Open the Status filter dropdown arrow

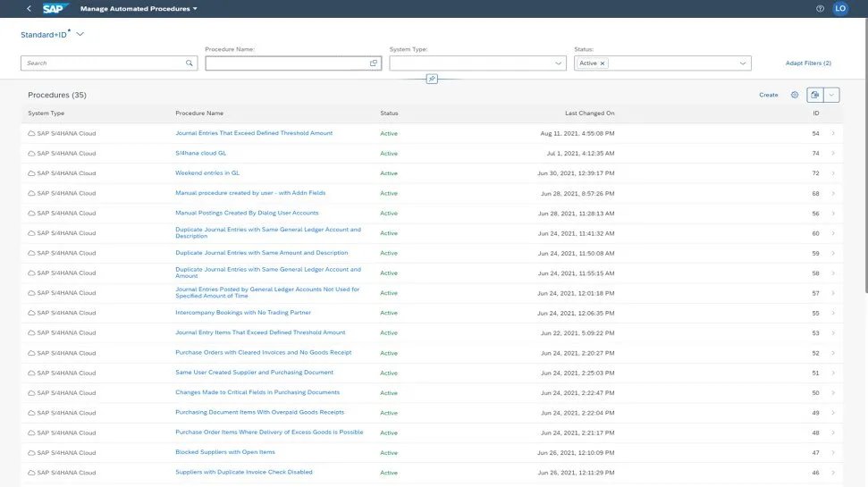743,63
